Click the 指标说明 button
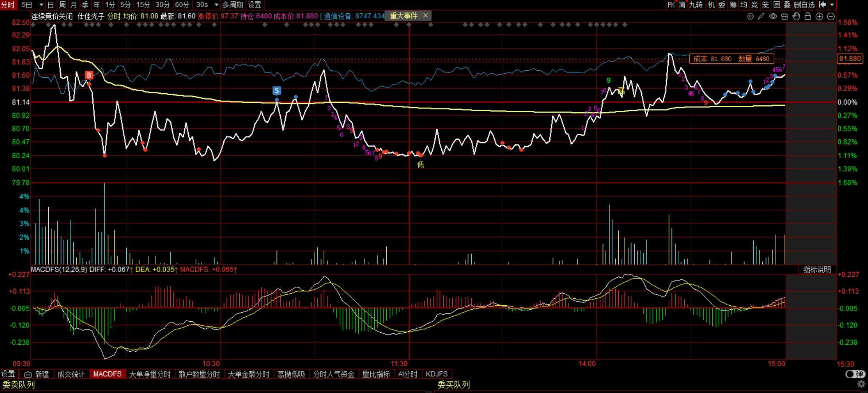 tap(817, 270)
